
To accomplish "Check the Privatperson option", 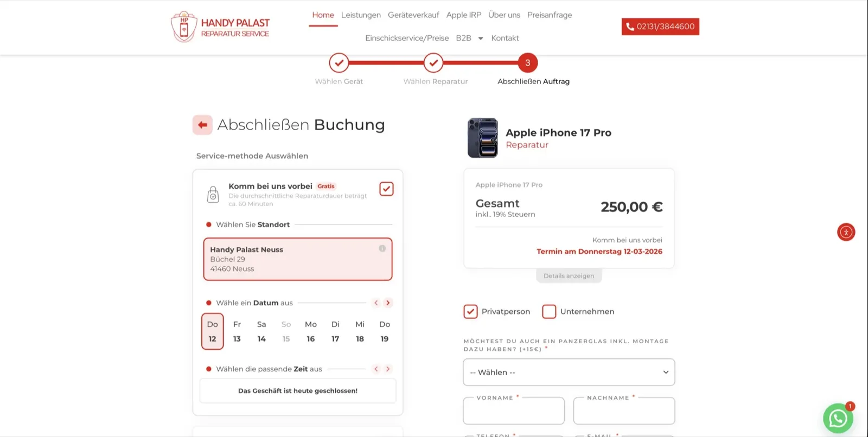I will [x=470, y=312].
